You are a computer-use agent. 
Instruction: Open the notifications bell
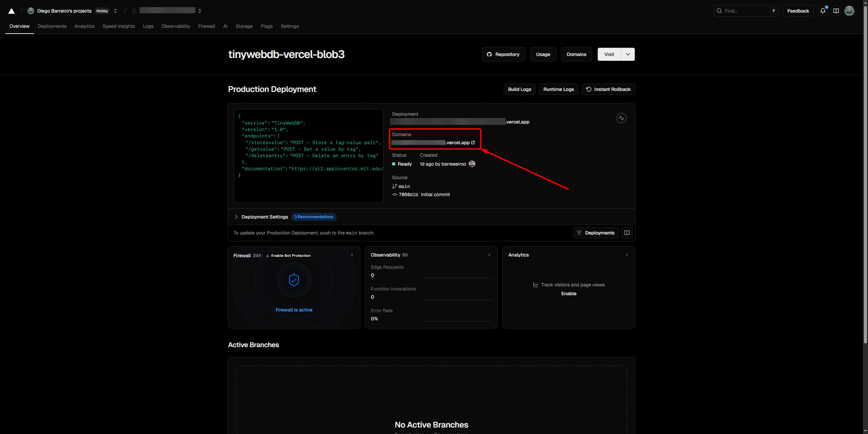[823, 11]
